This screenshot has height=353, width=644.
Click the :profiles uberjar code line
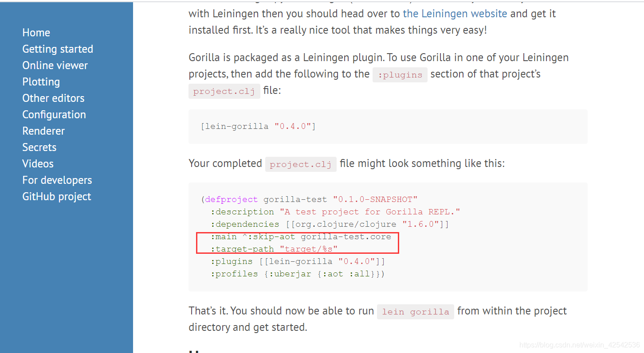(x=298, y=274)
